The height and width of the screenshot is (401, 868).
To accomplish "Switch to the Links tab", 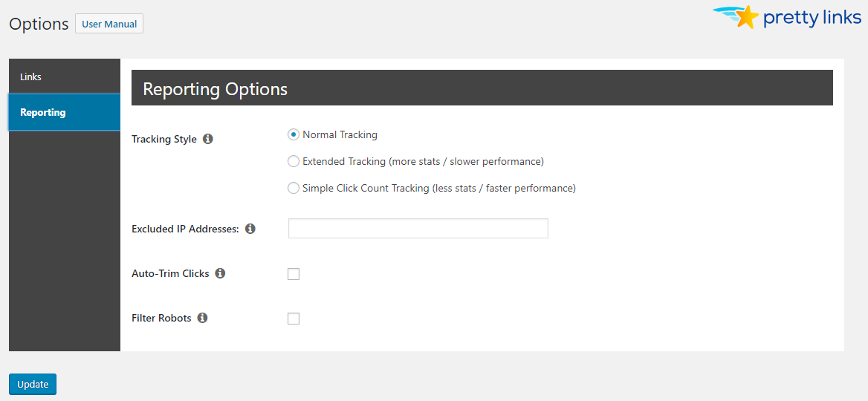I will click(x=31, y=76).
